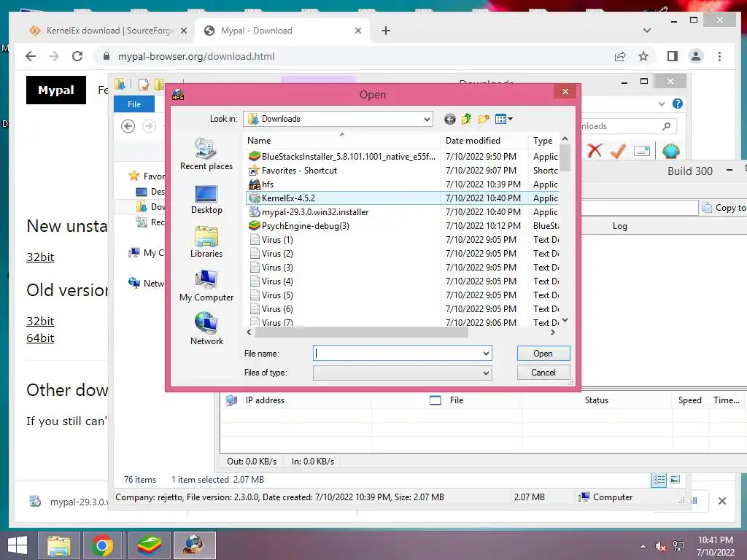The image size is (747, 560).
Task: Switch Explorer to large icons view
Action: pyautogui.click(x=675, y=480)
